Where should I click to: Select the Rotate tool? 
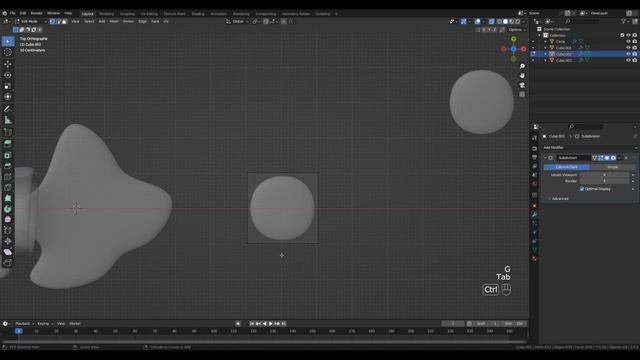click(x=8, y=75)
